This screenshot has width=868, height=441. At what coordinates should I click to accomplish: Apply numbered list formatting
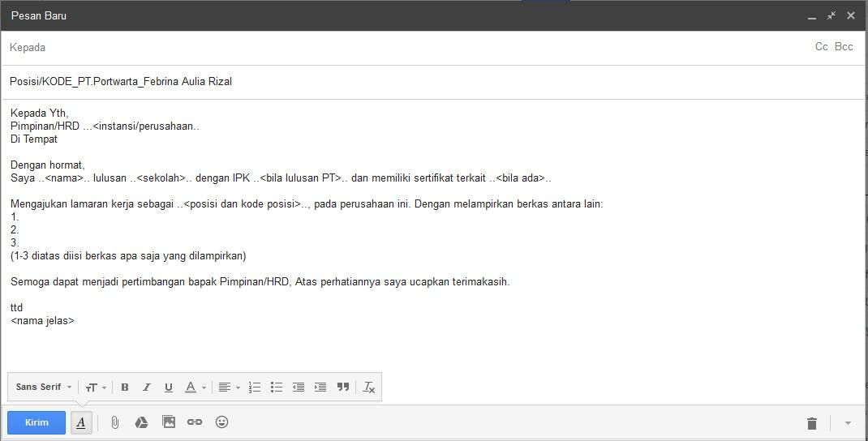(x=255, y=387)
